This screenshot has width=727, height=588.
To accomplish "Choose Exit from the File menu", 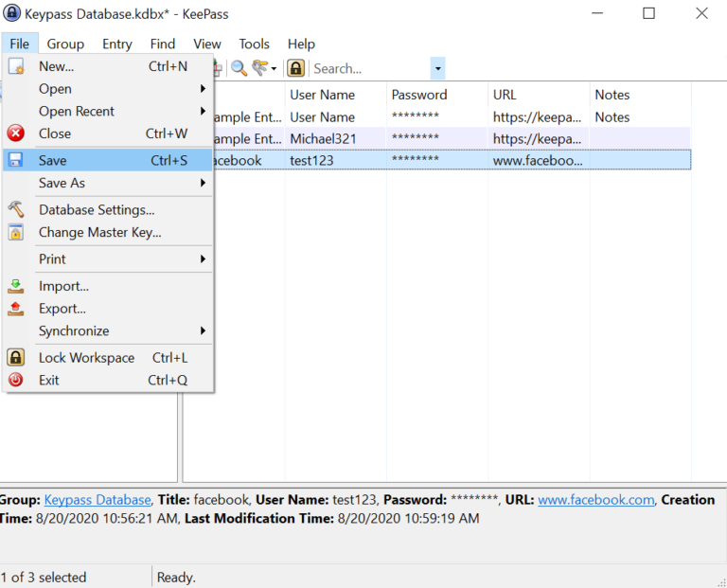I will coord(108,380).
